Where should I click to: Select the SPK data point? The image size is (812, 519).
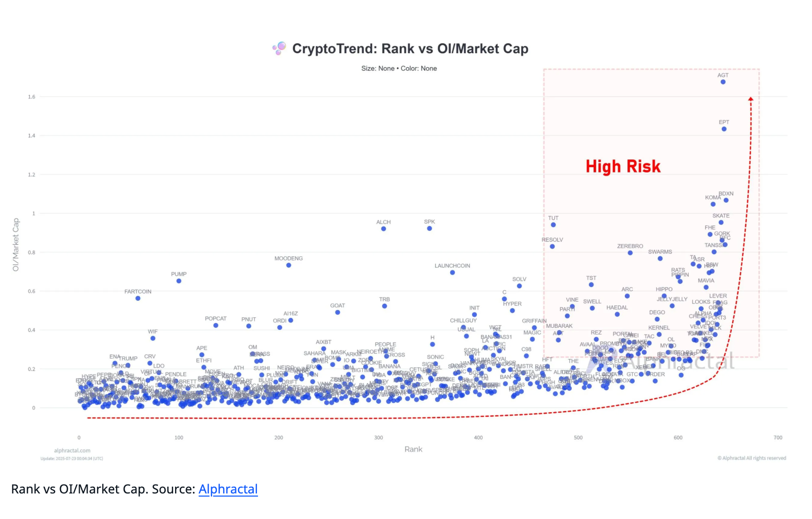coord(429,228)
